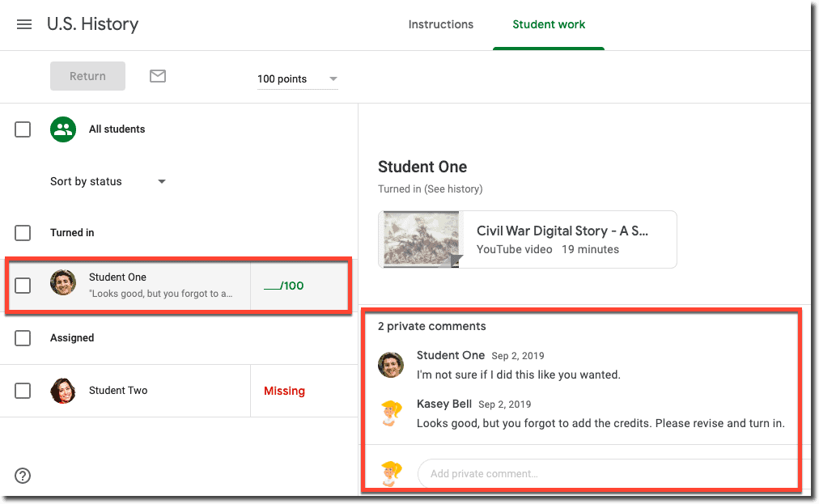The width and height of the screenshot is (819, 504).
Task: Select Student Two's checkbox
Action: (23, 390)
